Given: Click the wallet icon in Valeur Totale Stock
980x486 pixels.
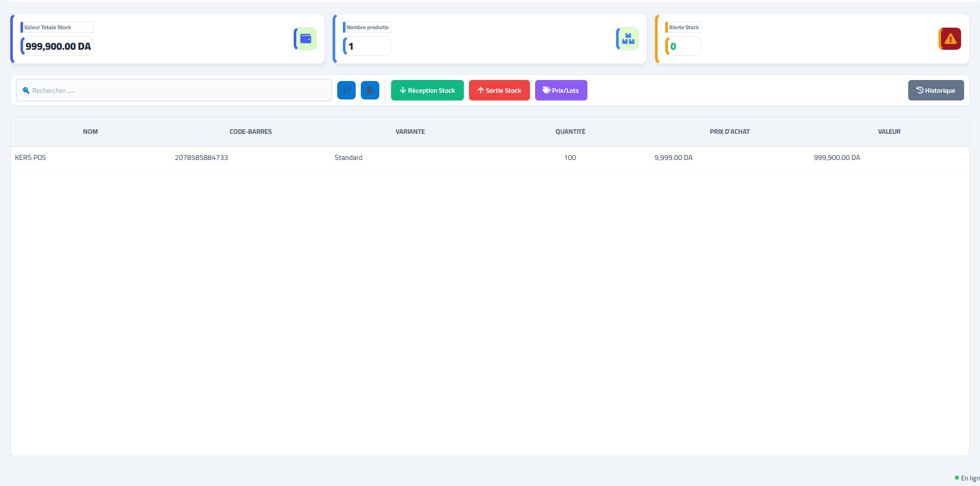Looking at the screenshot, I should 306,39.
